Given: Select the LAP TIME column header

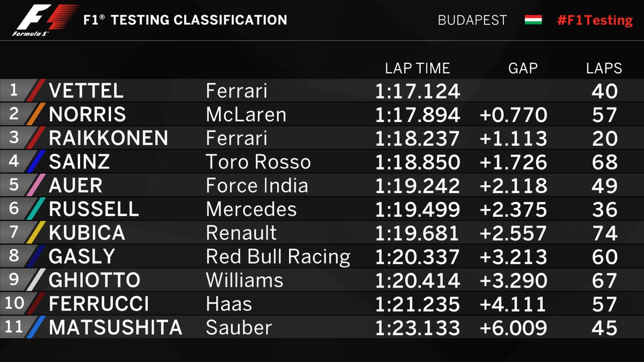Looking at the screenshot, I should (417, 68).
